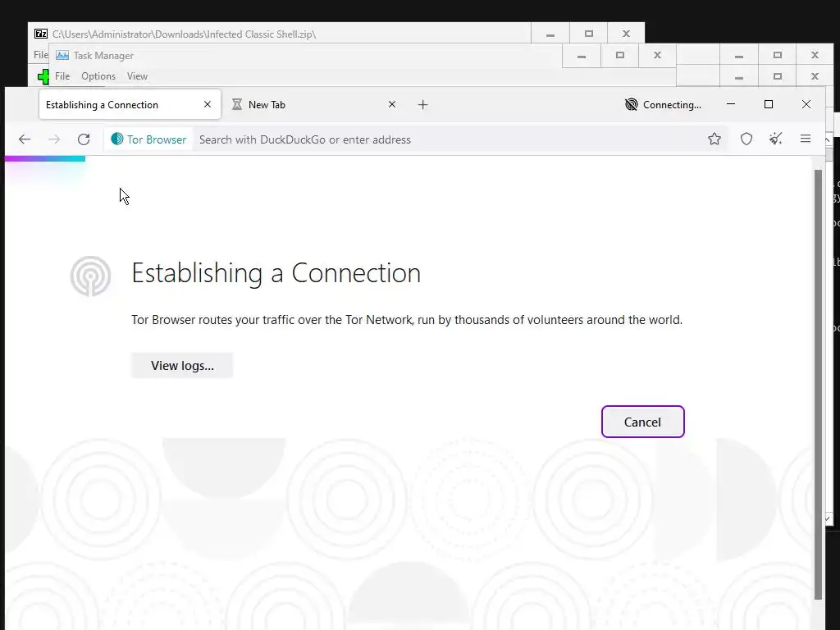Image resolution: width=840 pixels, height=630 pixels.
Task: Click the green plus Add icon in 7-Zip
Action: [x=43, y=76]
